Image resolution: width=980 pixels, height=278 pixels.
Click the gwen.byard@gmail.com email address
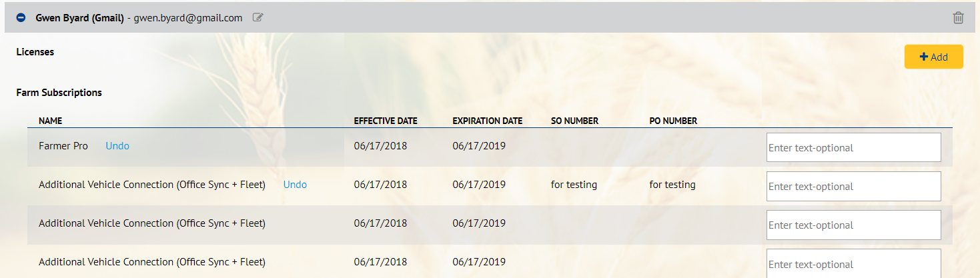[x=187, y=19]
